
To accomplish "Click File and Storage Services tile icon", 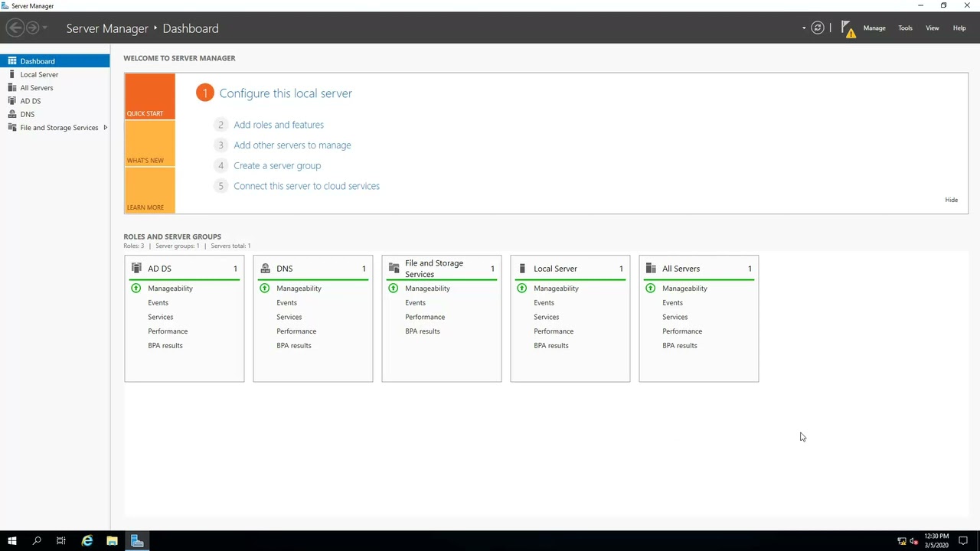I will coord(394,268).
